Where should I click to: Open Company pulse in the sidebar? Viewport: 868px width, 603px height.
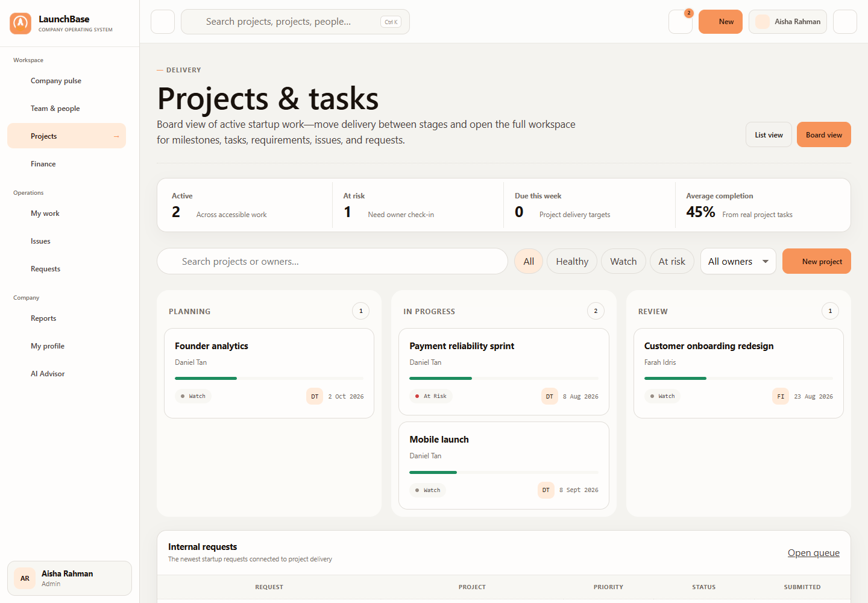coord(66,81)
